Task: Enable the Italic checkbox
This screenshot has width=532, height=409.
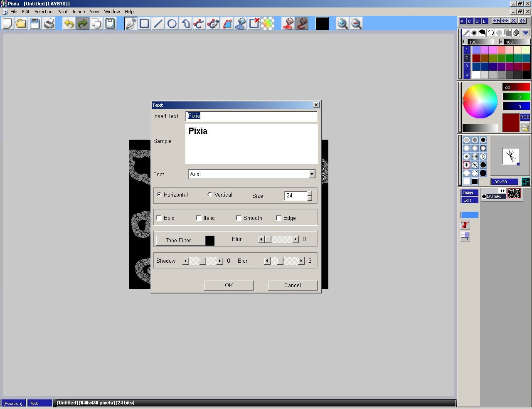Action: pyautogui.click(x=199, y=218)
